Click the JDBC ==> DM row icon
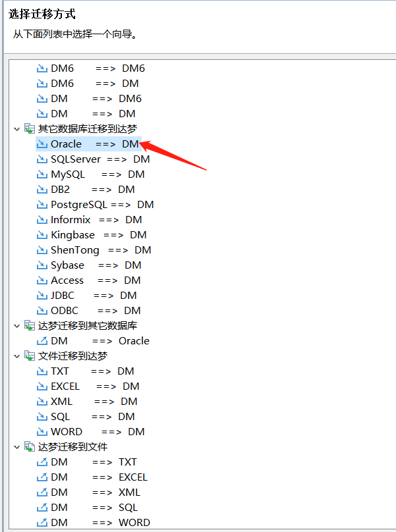396x532 pixels. [42, 296]
